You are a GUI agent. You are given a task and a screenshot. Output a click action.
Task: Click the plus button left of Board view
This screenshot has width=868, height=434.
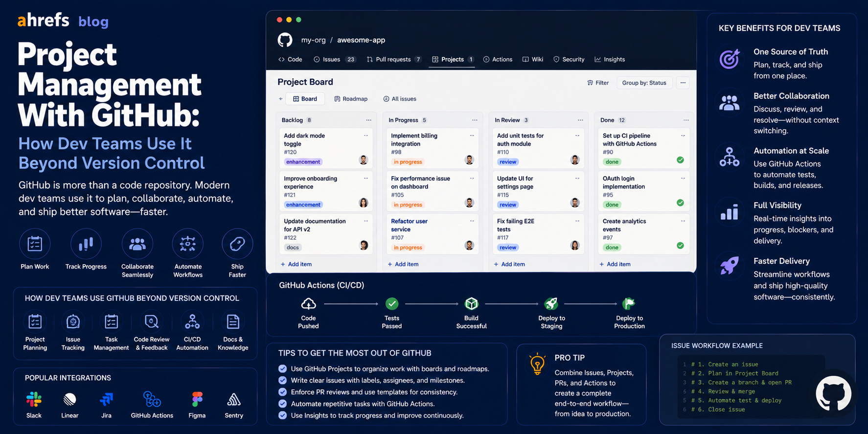point(280,99)
